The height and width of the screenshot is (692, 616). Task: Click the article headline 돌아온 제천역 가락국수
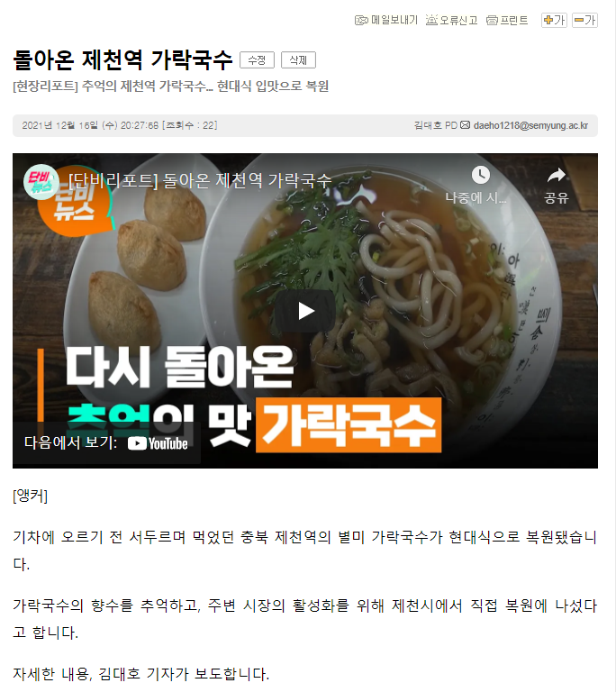pyautogui.click(x=122, y=59)
